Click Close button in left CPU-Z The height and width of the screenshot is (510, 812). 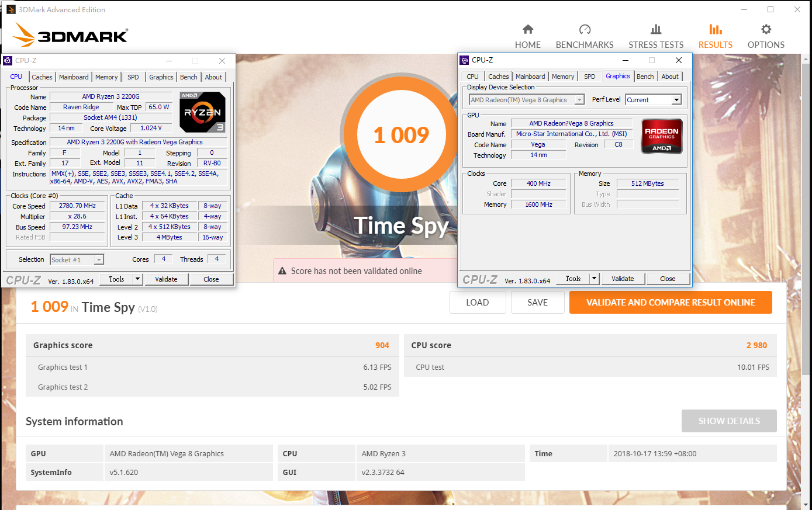[211, 279]
